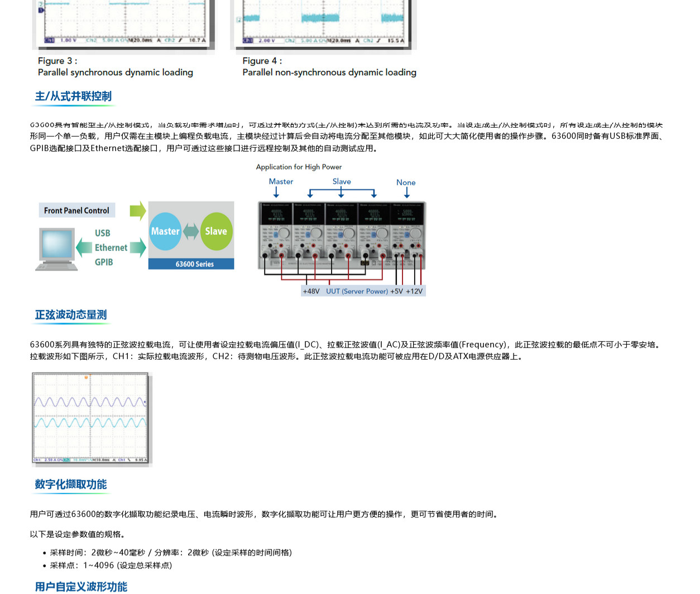Click the down arrow under the Master label
Screen dimensions: 700x594
tap(276, 192)
